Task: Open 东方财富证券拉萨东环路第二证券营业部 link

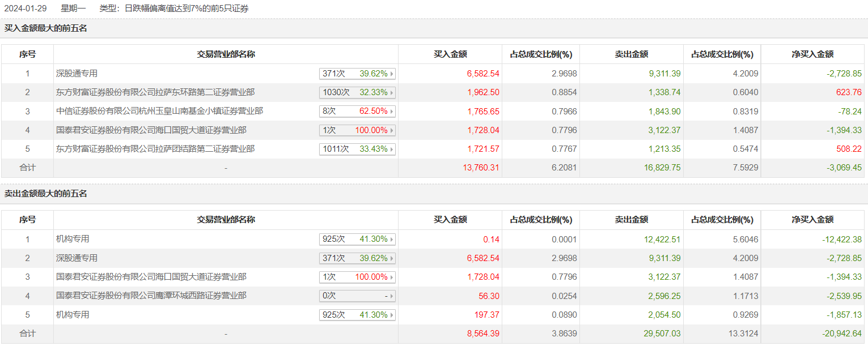Action: coord(155,92)
